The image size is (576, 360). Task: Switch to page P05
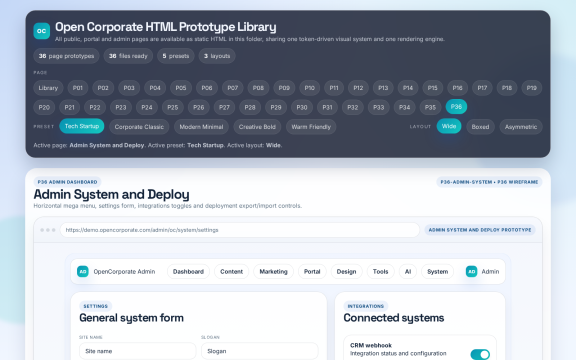[x=181, y=88]
